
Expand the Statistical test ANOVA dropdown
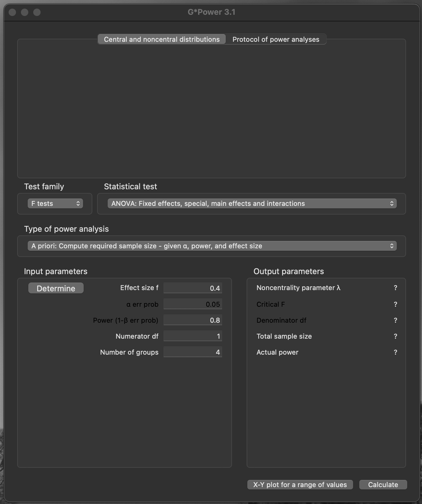point(252,203)
